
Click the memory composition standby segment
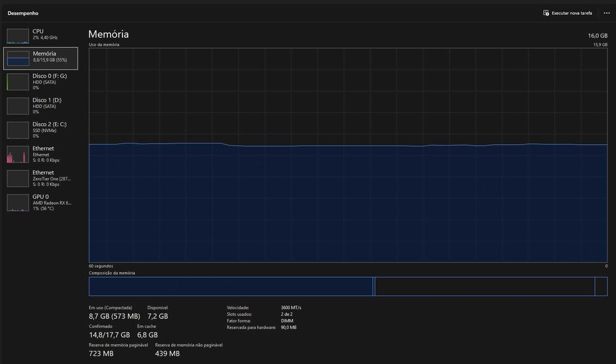[x=485, y=286]
